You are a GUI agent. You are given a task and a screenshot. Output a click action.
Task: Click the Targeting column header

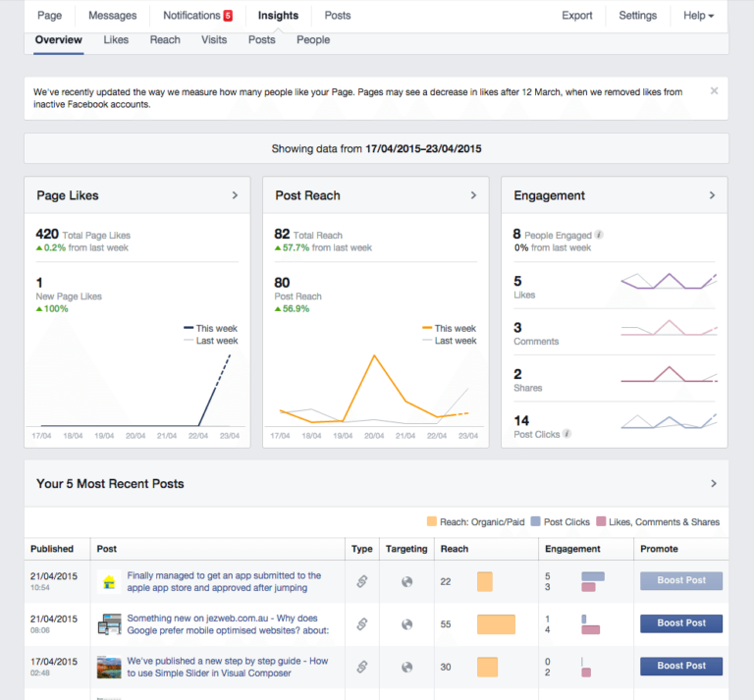[406, 549]
